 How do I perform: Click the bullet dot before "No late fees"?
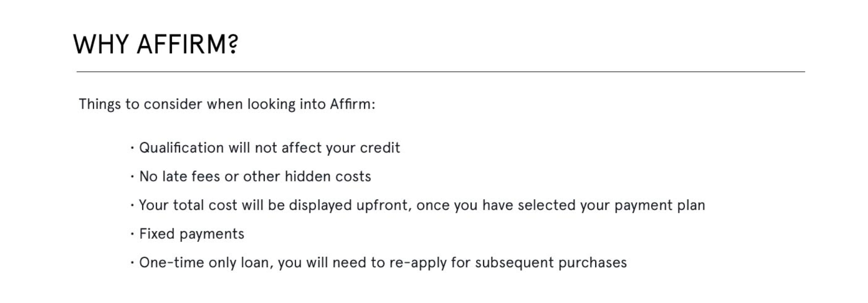132,176
